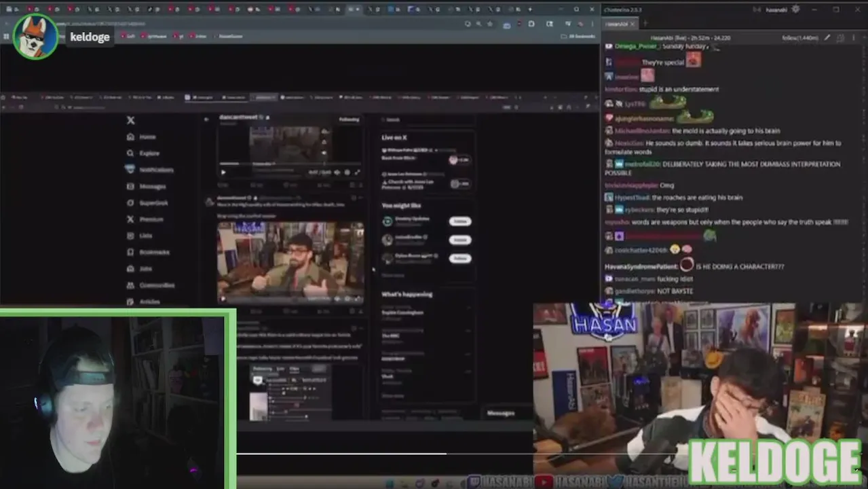Click the follow(1,440m) chat mode label

click(800, 38)
